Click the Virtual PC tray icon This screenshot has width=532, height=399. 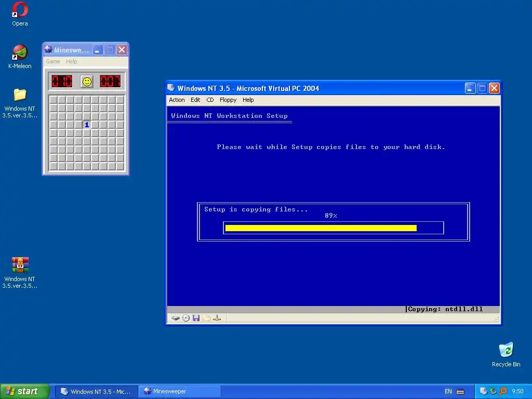pos(484,391)
